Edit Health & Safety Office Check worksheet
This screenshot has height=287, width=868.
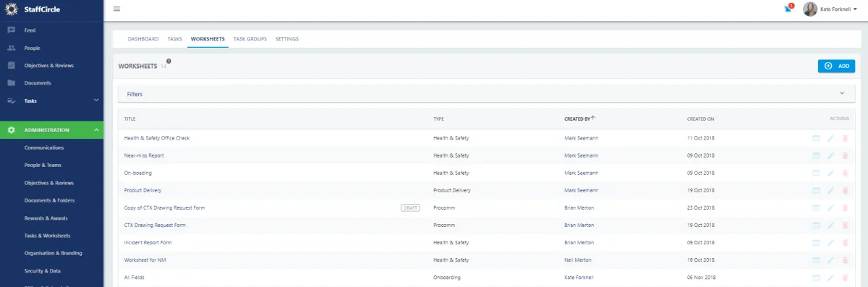coord(830,138)
